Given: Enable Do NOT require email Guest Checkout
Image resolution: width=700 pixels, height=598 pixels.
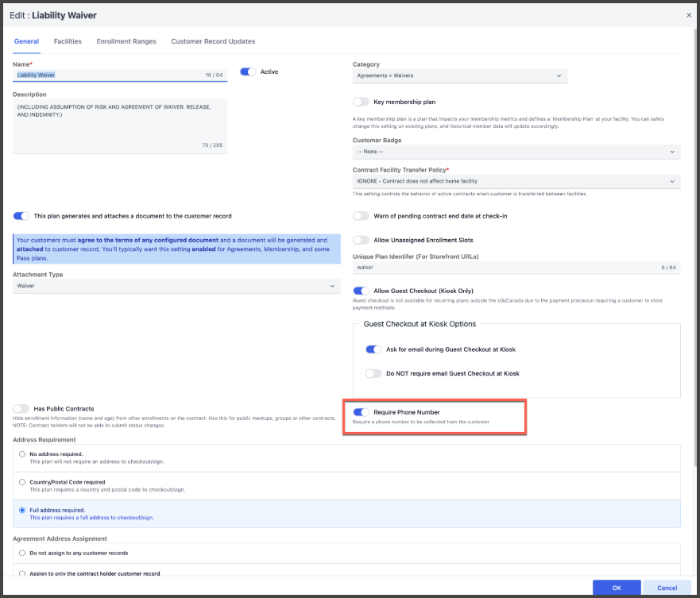Looking at the screenshot, I should [373, 373].
